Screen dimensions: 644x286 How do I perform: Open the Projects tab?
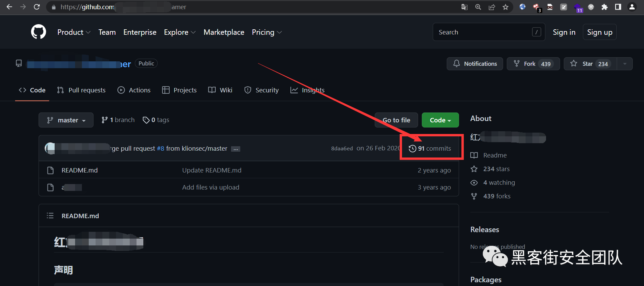(180, 90)
